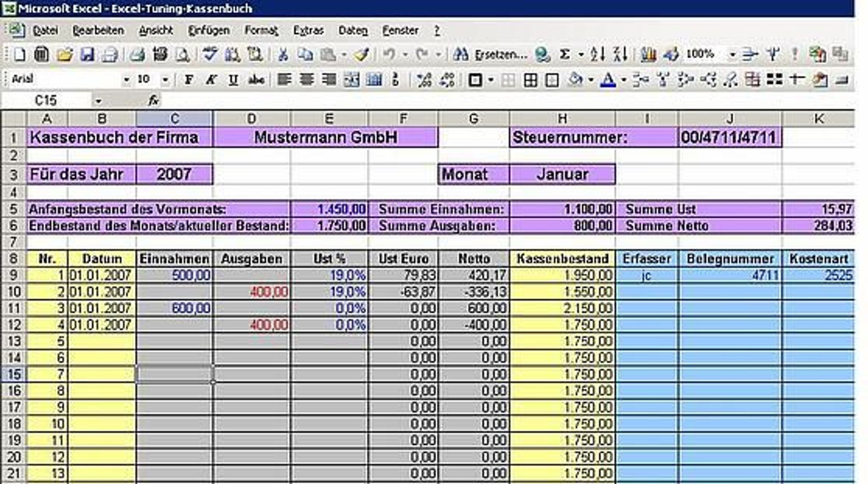
Task: Apply all borders grid icon
Action: (x=530, y=80)
